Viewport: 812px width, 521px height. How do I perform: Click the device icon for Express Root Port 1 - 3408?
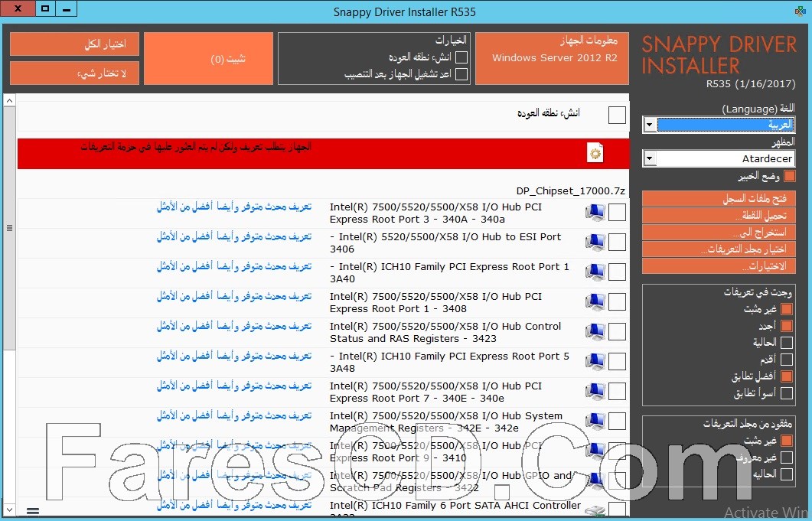tap(595, 302)
